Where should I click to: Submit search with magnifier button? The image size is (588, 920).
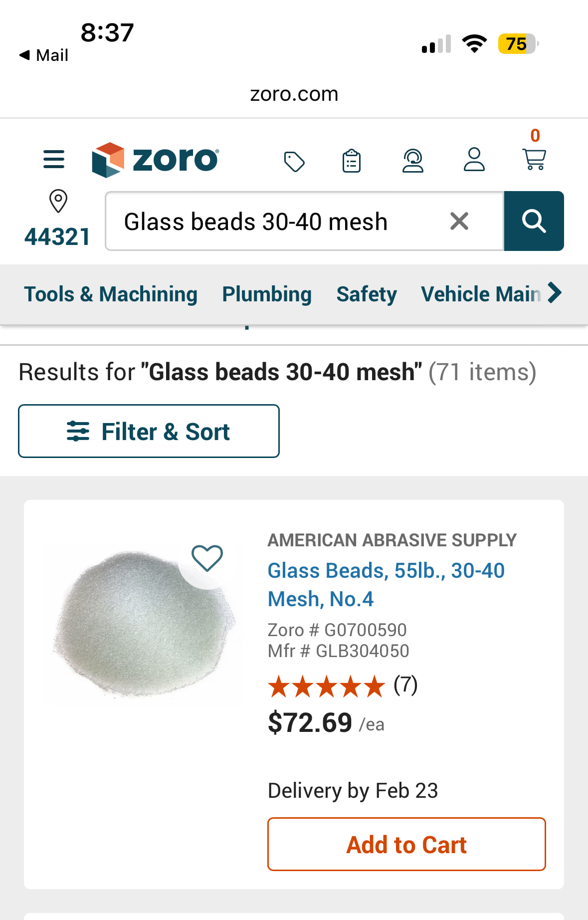coord(534,221)
